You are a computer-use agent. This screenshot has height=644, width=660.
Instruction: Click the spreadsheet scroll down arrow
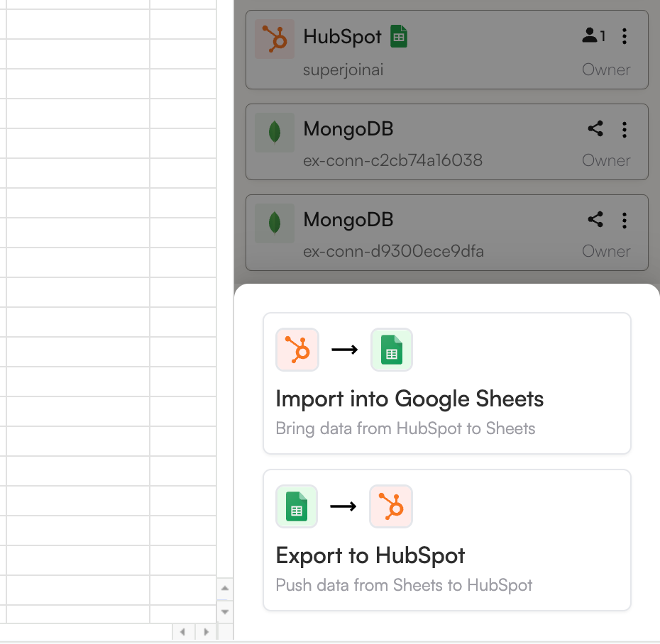point(225,611)
